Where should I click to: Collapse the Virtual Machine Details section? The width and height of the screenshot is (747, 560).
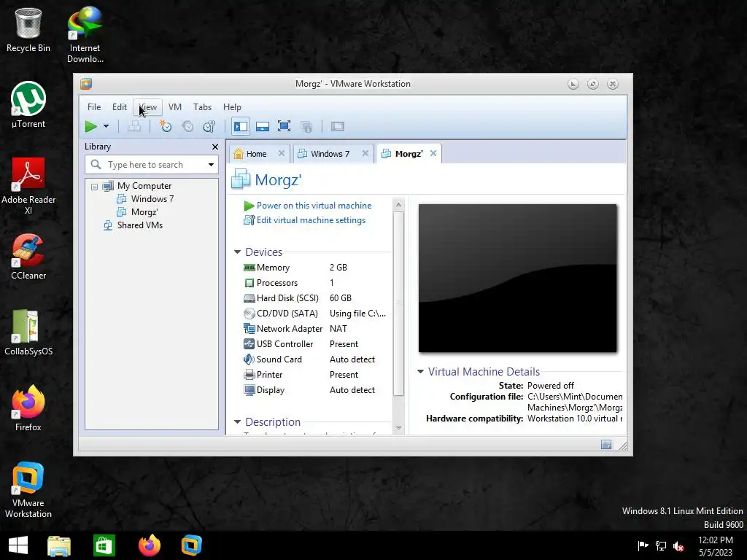coord(420,371)
